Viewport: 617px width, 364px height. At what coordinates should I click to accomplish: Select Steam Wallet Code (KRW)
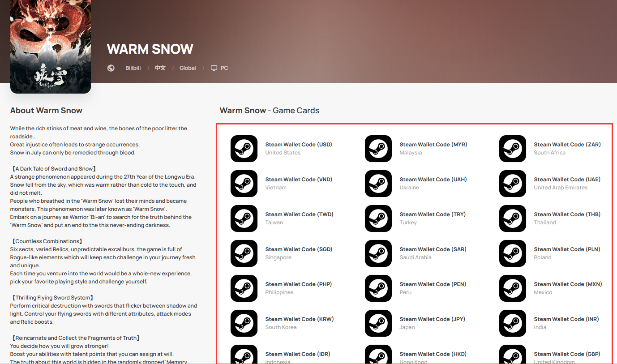300,319
